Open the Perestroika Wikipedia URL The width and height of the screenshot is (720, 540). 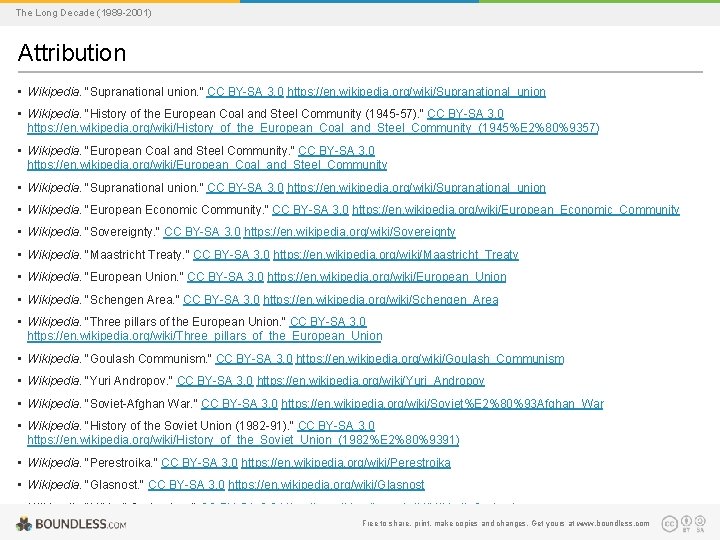click(x=346, y=462)
